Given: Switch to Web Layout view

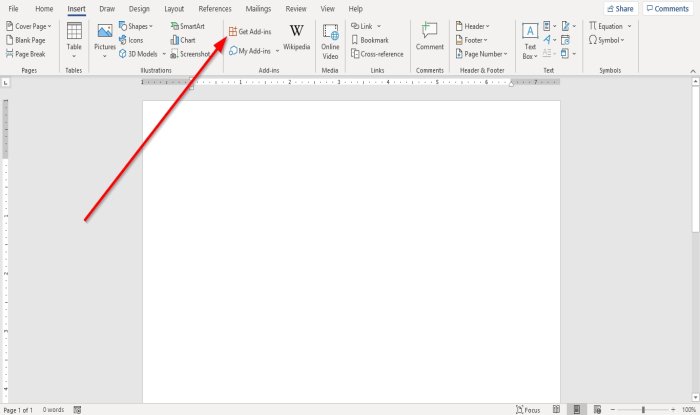Looking at the screenshot, I should coord(597,409).
